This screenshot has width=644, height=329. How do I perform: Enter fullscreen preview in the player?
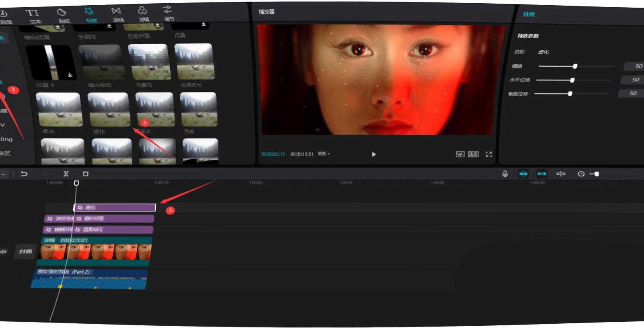pyautogui.click(x=489, y=154)
